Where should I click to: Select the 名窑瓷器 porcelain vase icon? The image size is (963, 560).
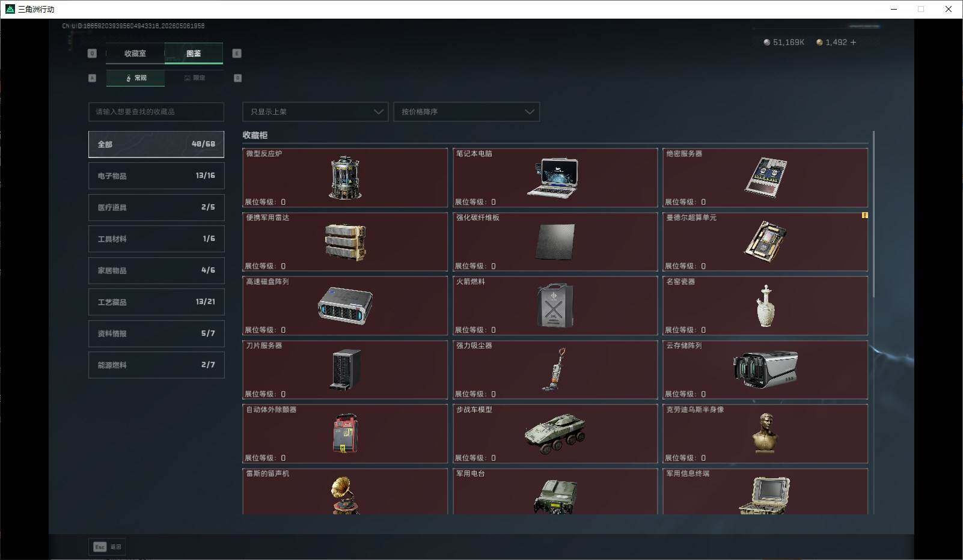click(x=765, y=306)
